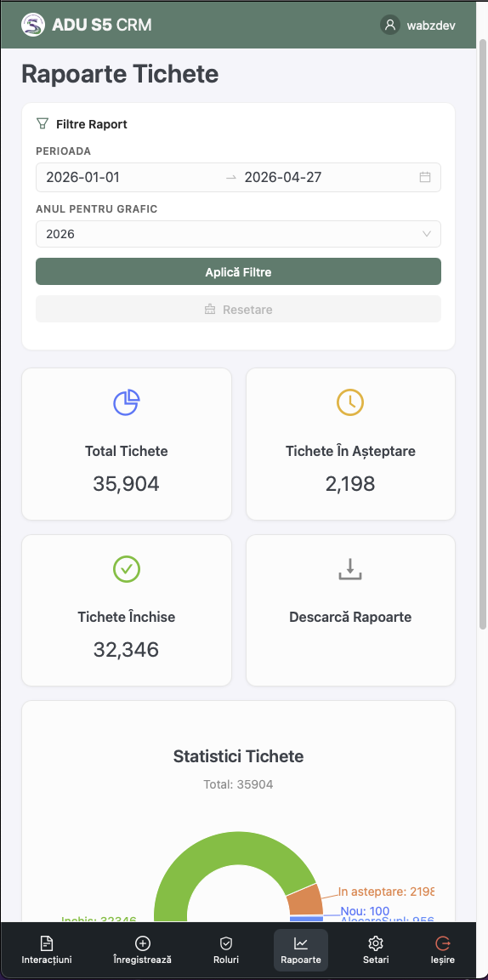
Task: Click the Statistici Tichete chart heading
Action: 238,756
